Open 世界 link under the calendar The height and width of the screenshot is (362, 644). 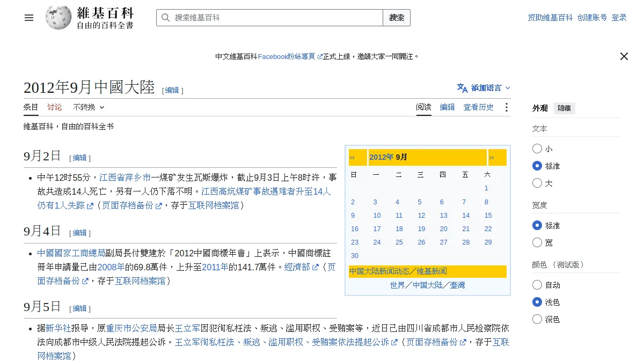pos(398,285)
